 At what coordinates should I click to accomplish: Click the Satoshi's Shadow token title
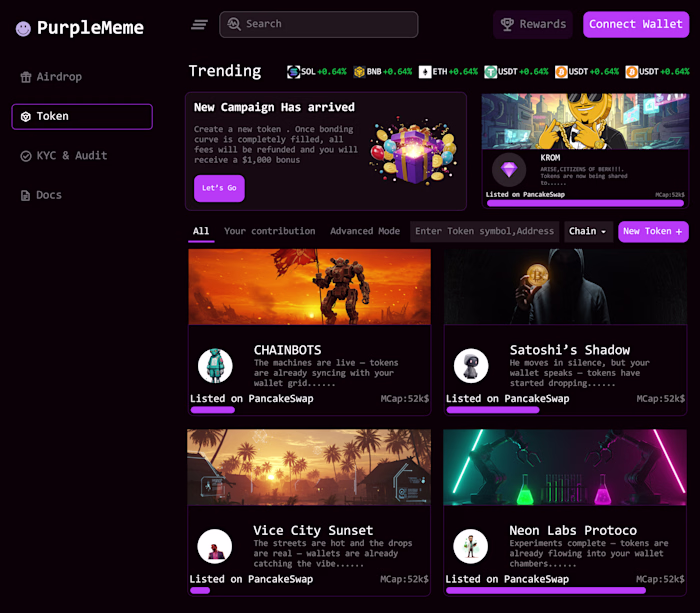pyautogui.click(x=570, y=350)
